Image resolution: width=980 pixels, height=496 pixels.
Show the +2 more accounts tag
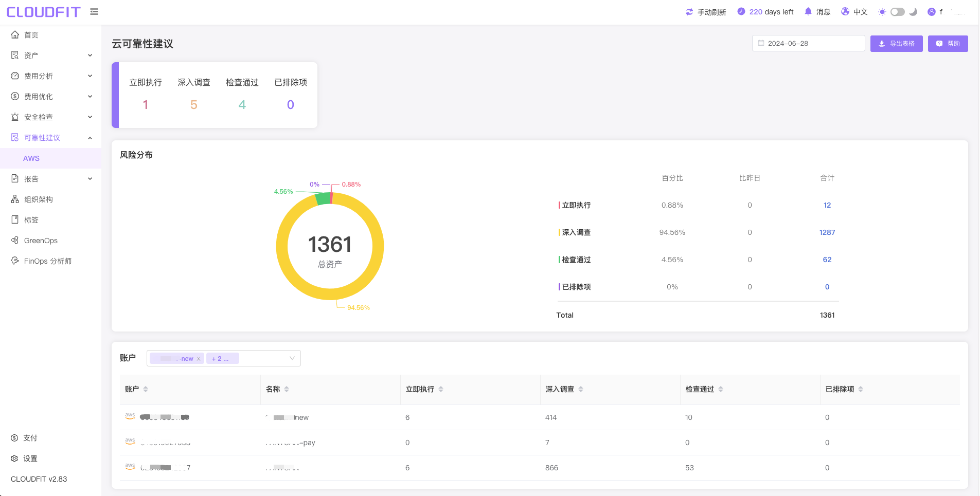click(223, 358)
